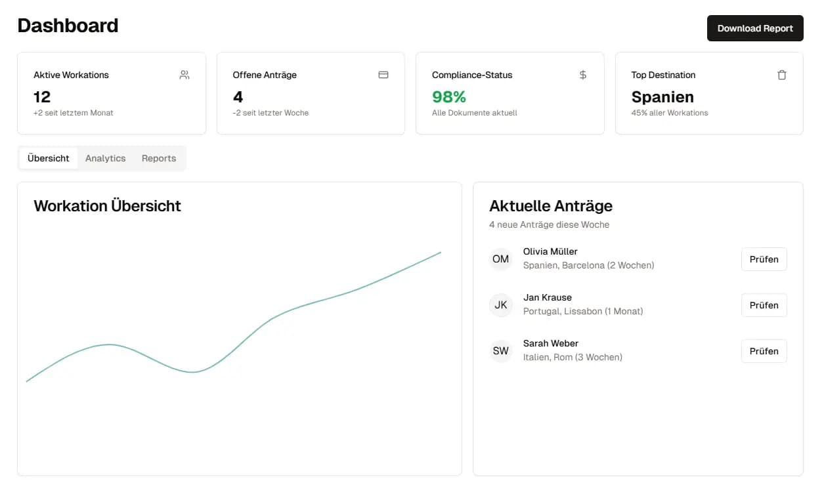Click the Compliance-Status label
The image size is (824, 504).
pyautogui.click(x=472, y=75)
